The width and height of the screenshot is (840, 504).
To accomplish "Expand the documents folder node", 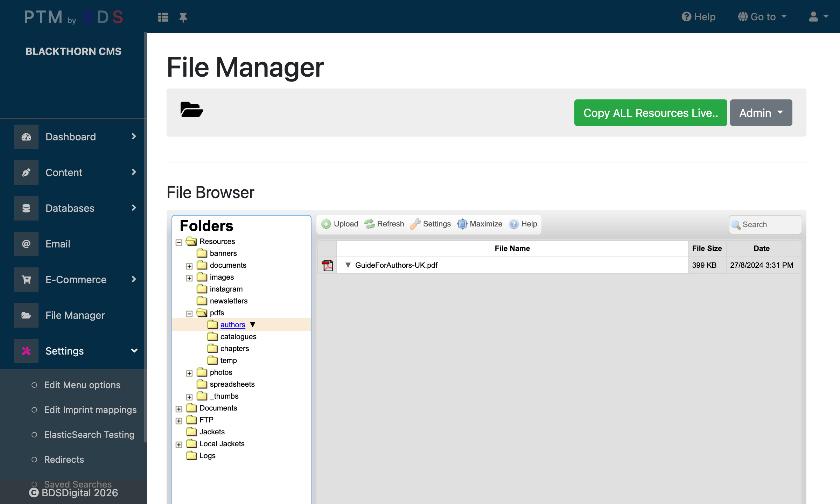I will [189, 266].
